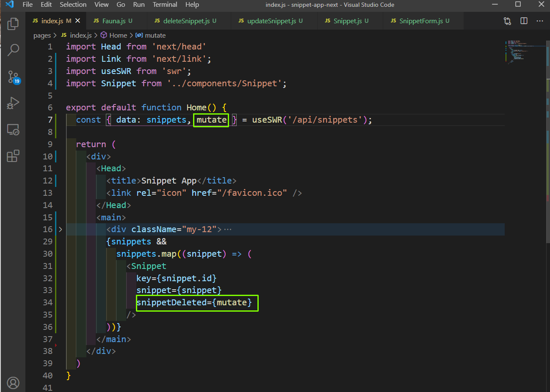The image size is (550, 392).
Task: Switch to the updateSnippet.js tab
Action: [x=274, y=21]
